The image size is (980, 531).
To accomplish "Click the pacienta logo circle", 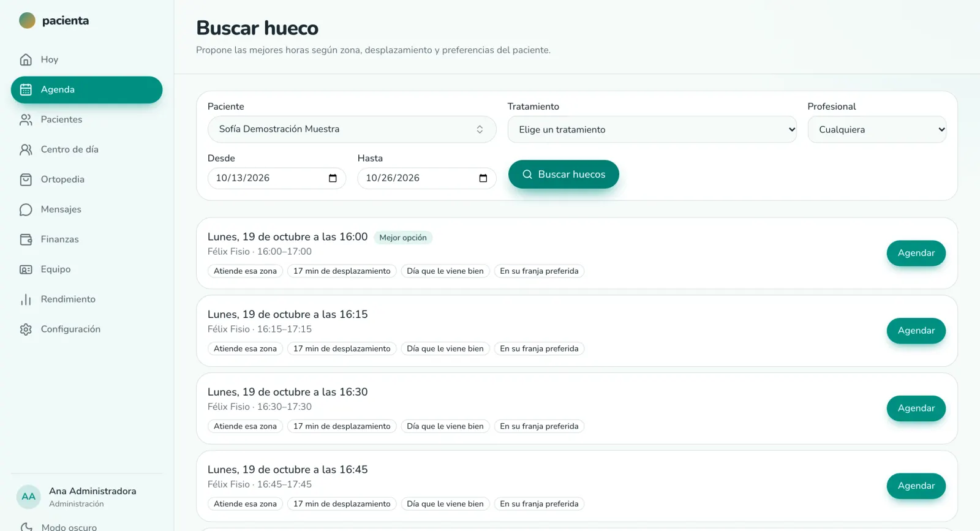I will coord(27,21).
